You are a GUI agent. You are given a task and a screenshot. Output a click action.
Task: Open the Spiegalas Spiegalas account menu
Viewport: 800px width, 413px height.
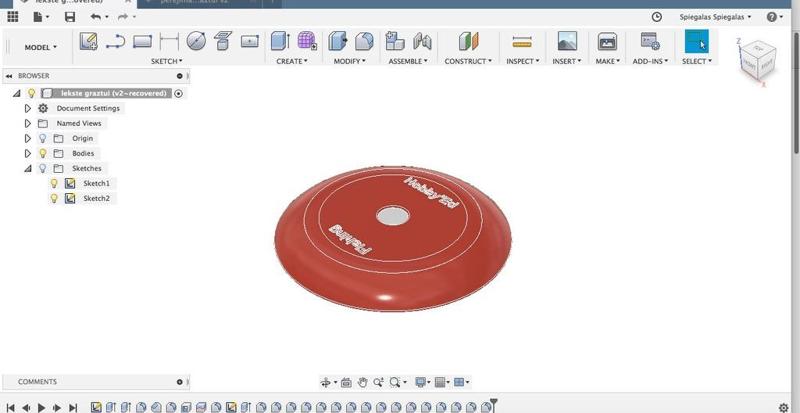tap(715, 17)
